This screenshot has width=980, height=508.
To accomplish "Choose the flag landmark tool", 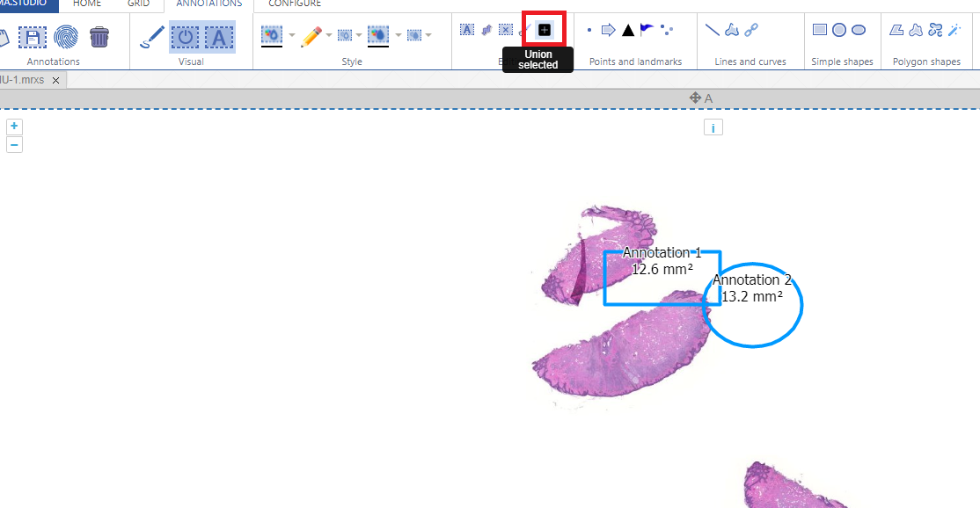I will click(647, 30).
